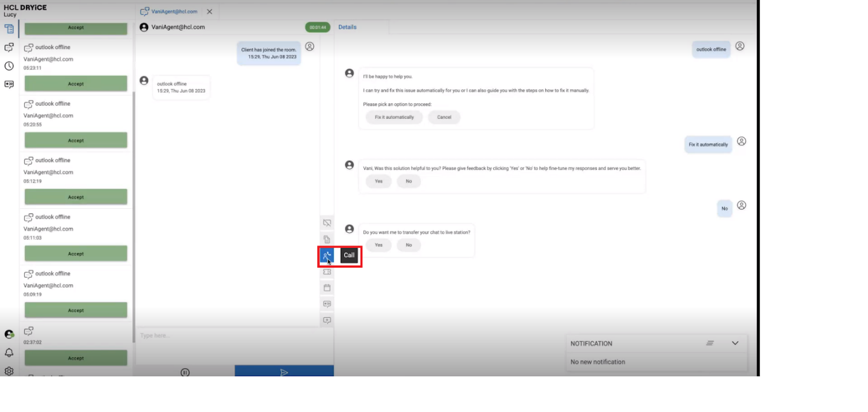The image size is (868, 412).
Task: Choose Yes under solution helpful question
Action: 378,181
